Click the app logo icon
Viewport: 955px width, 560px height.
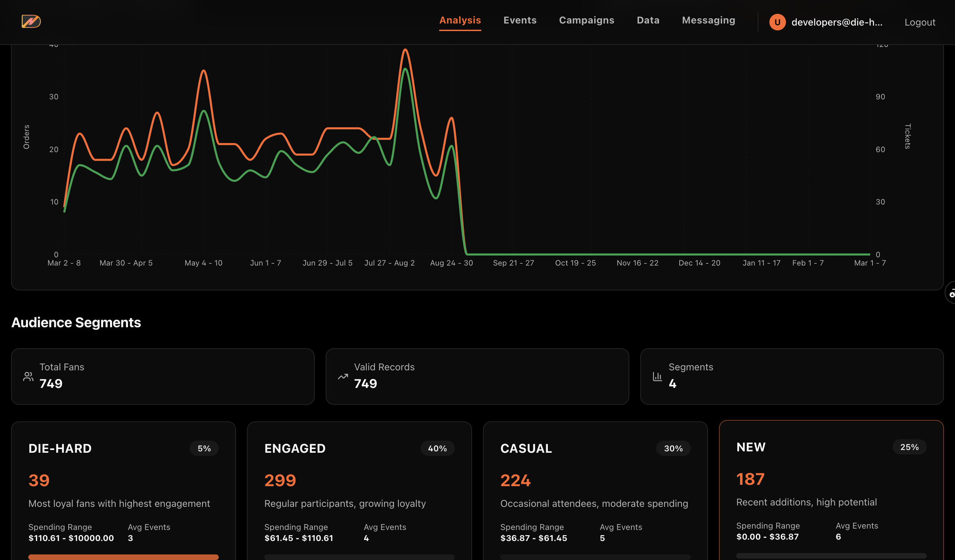tap(31, 21)
